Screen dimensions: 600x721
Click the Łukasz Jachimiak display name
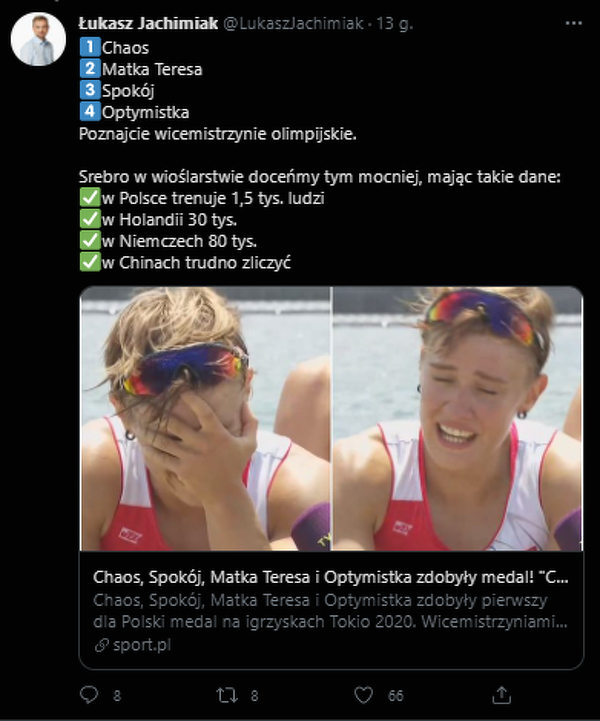[148, 23]
